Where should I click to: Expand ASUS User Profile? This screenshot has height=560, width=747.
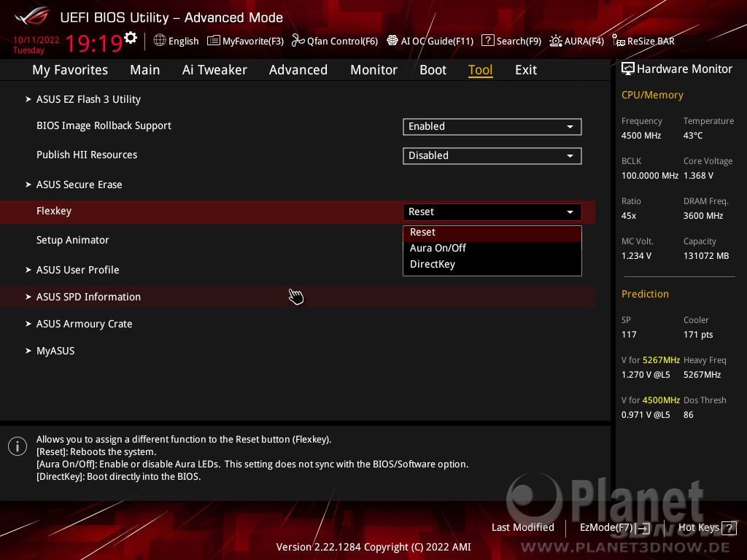coord(72,270)
